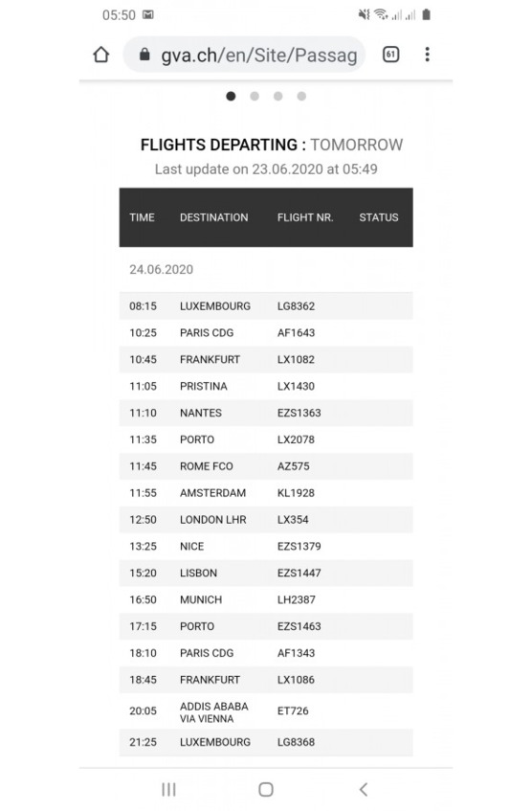Select the Addis Ababa via Vienna ET726 row
Image resolution: width=532 pixels, height=811 pixels.
266,711
